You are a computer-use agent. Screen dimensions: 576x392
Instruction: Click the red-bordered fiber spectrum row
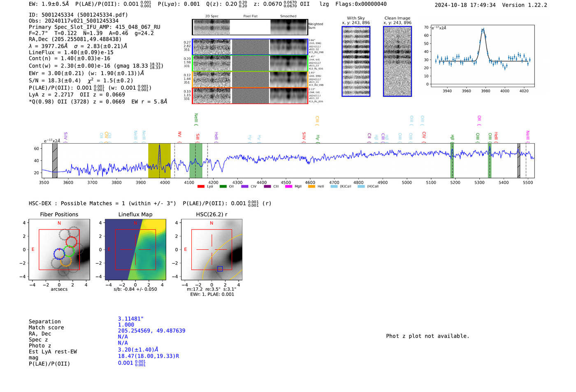(250, 96)
